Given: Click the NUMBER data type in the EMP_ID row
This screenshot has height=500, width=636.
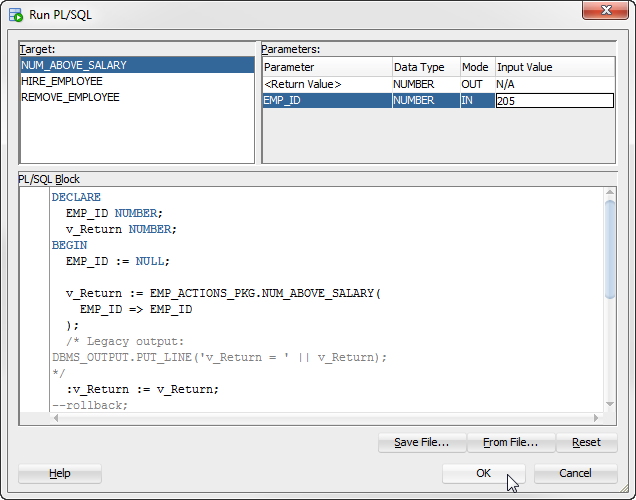Looking at the screenshot, I should 426,100.
